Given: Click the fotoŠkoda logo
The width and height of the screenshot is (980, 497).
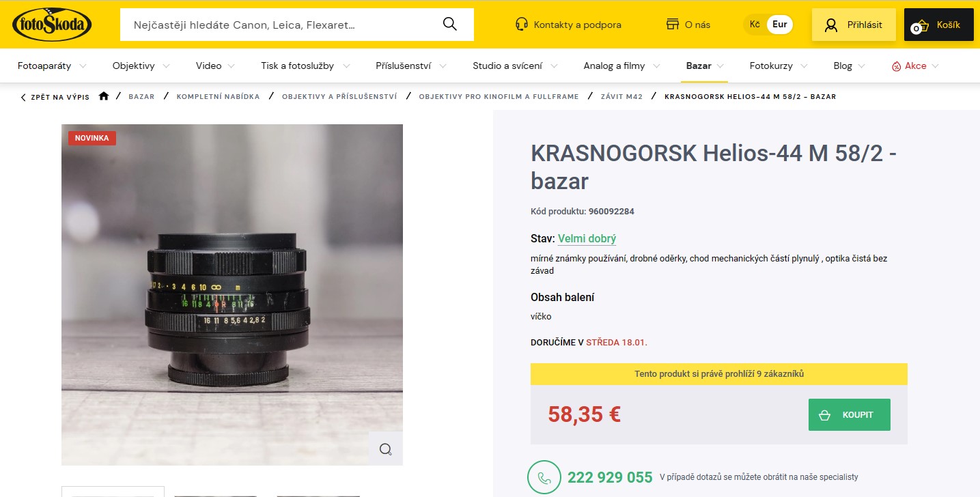Looking at the screenshot, I should pyautogui.click(x=52, y=25).
